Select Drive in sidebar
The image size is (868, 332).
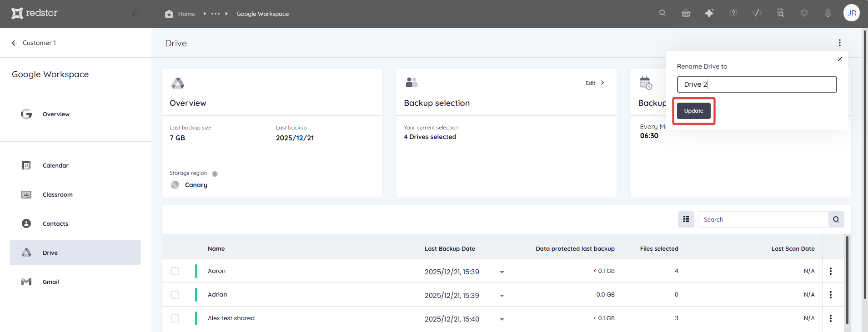point(75,253)
